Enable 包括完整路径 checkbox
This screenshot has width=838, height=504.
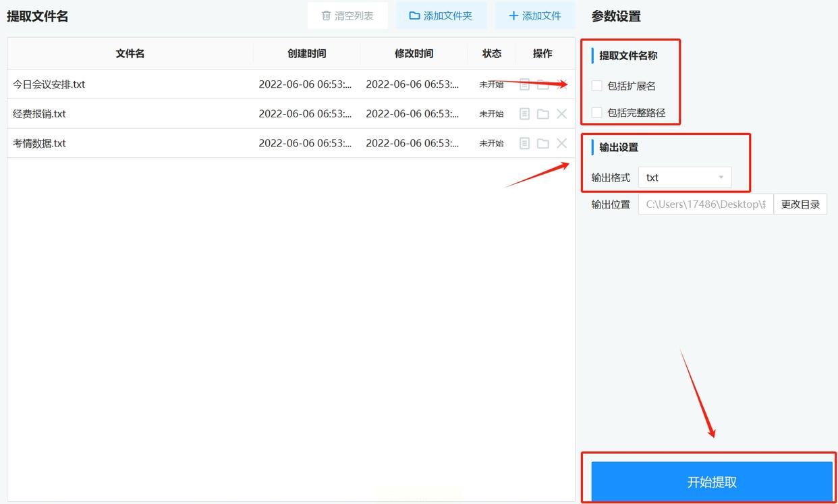coord(596,113)
